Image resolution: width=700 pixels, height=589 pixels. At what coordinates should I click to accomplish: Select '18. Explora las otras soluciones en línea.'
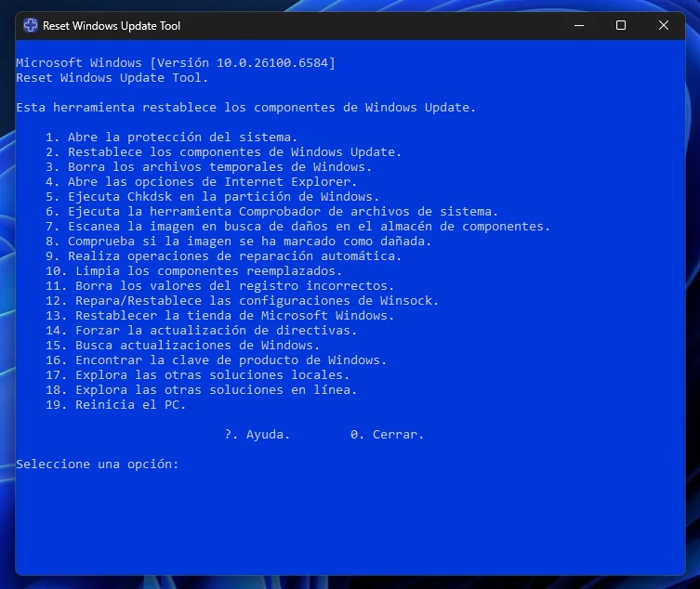click(202, 390)
